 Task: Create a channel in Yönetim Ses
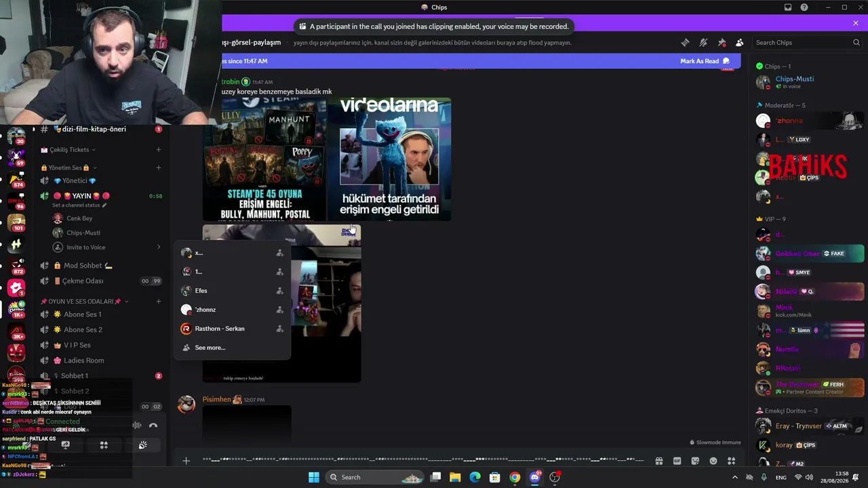159,168
